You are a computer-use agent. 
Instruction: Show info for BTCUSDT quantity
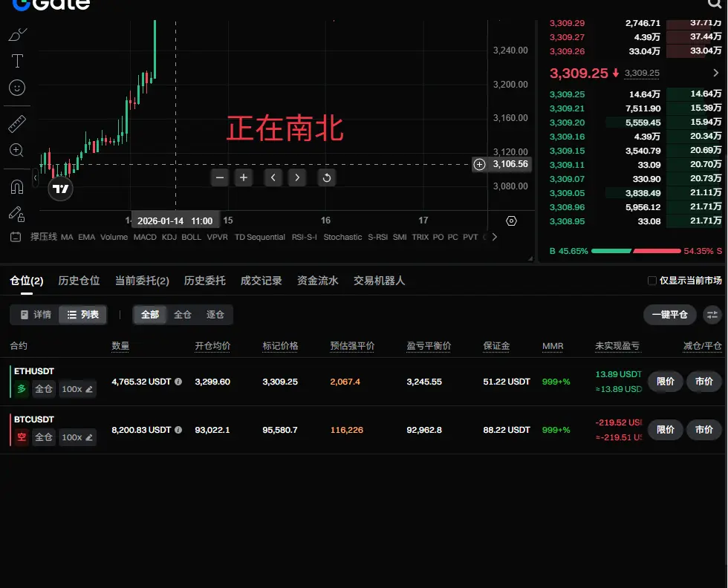pos(178,430)
